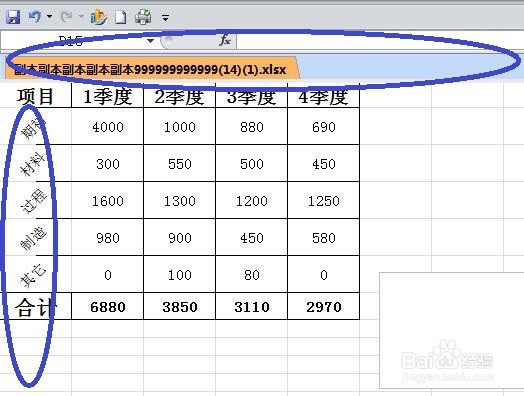Select the cell containing 690
Image resolution: width=524 pixels, height=396 pixels.
[323, 126]
